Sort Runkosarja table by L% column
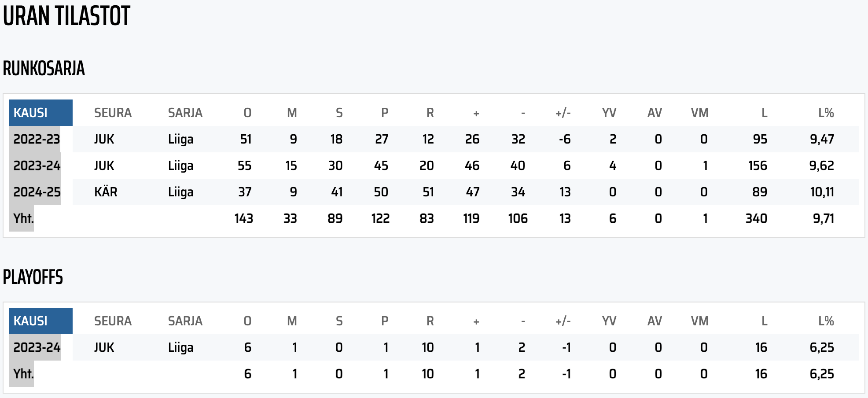The height and width of the screenshot is (398, 868). tap(826, 113)
